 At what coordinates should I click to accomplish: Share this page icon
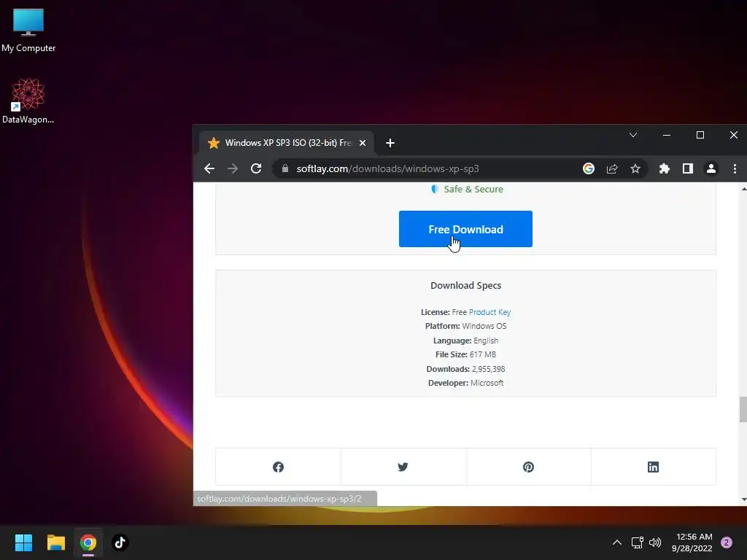pos(612,168)
